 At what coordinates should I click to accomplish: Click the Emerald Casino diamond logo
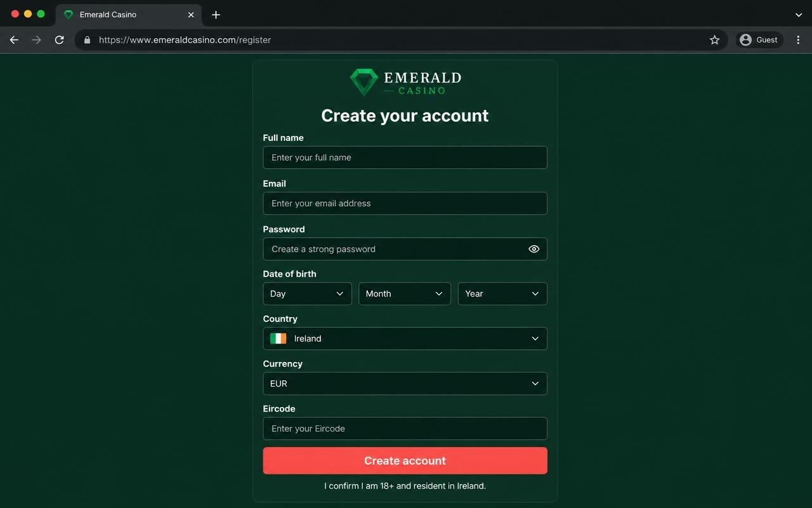[364, 83]
